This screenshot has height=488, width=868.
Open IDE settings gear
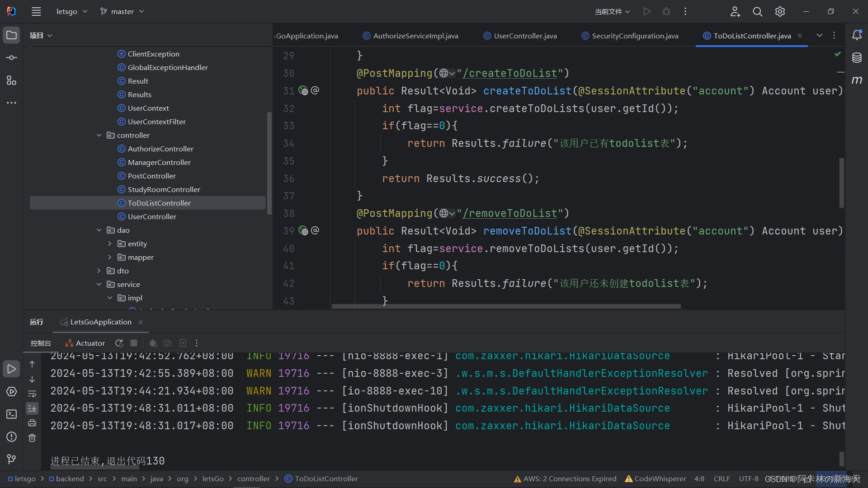click(x=780, y=11)
